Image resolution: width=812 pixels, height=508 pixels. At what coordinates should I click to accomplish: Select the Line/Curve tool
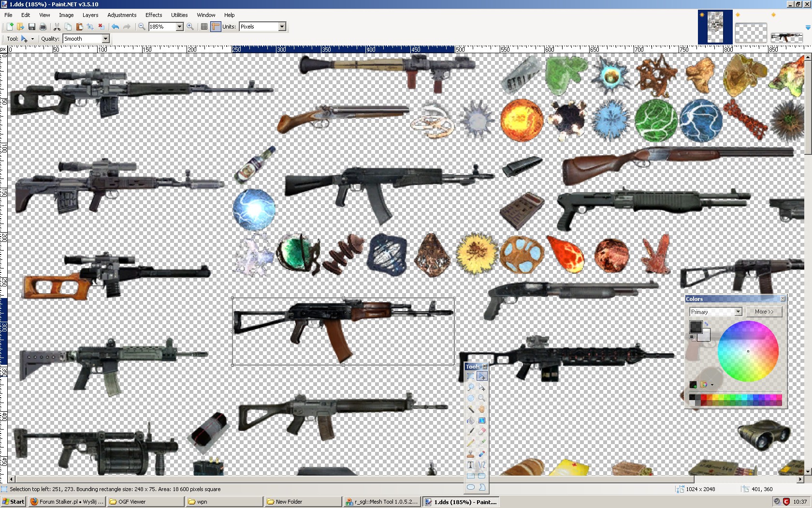[x=482, y=465]
